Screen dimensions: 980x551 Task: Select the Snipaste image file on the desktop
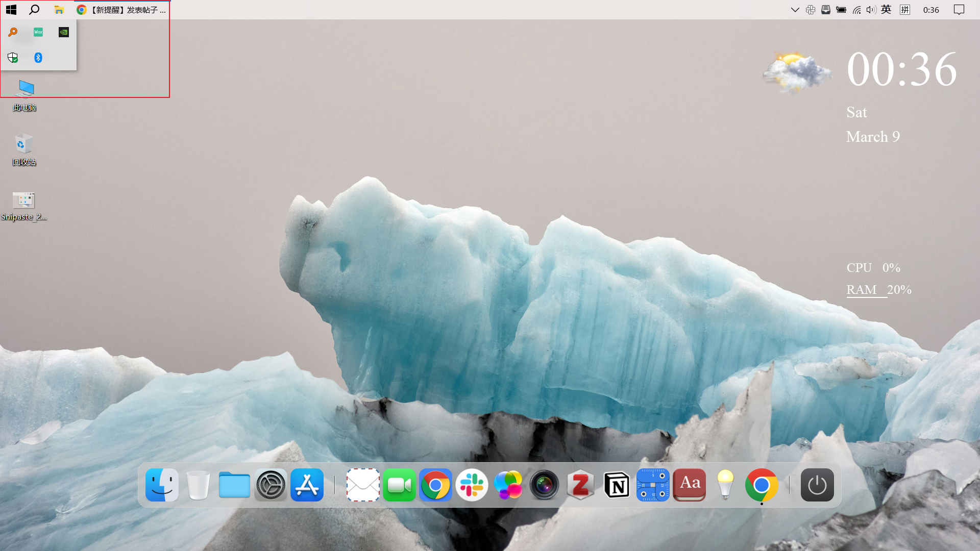click(23, 206)
